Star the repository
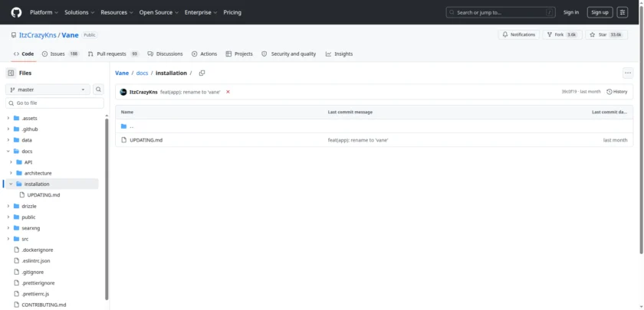The height and width of the screenshot is (310, 644). [606, 35]
